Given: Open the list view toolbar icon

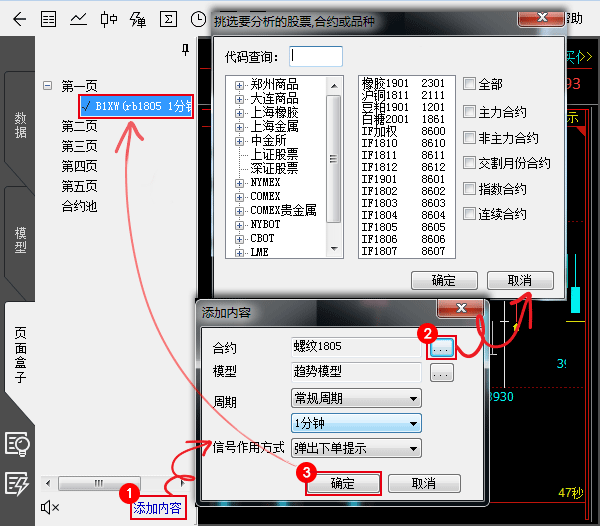Looking at the screenshot, I should (49, 18).
